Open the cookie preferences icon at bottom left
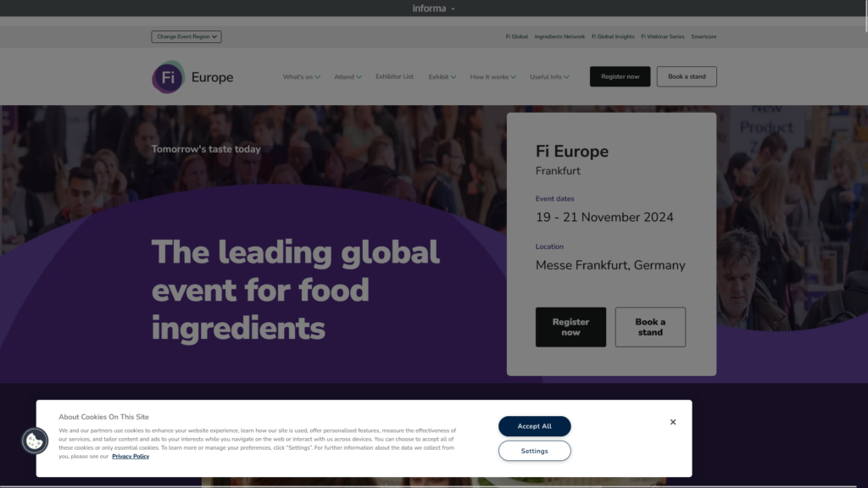This screenshot has height=488, width=868. point(35,441)
